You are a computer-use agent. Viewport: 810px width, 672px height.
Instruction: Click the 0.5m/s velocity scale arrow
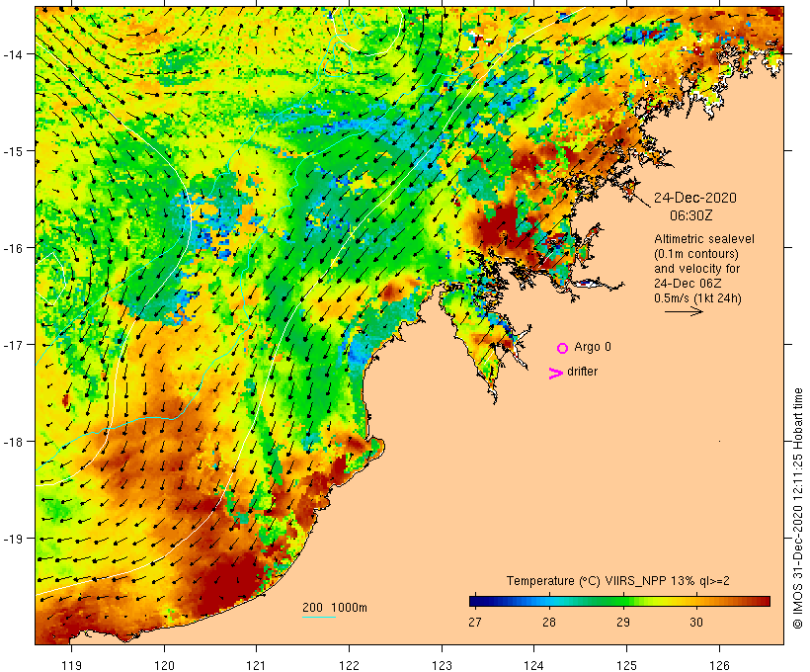tap(684, 311)
